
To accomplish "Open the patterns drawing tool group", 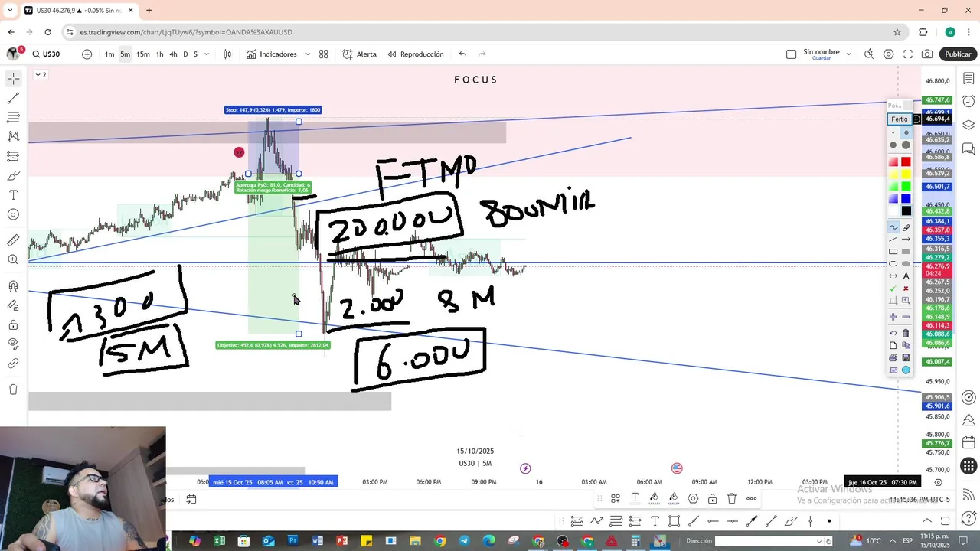I will (13, 136).
